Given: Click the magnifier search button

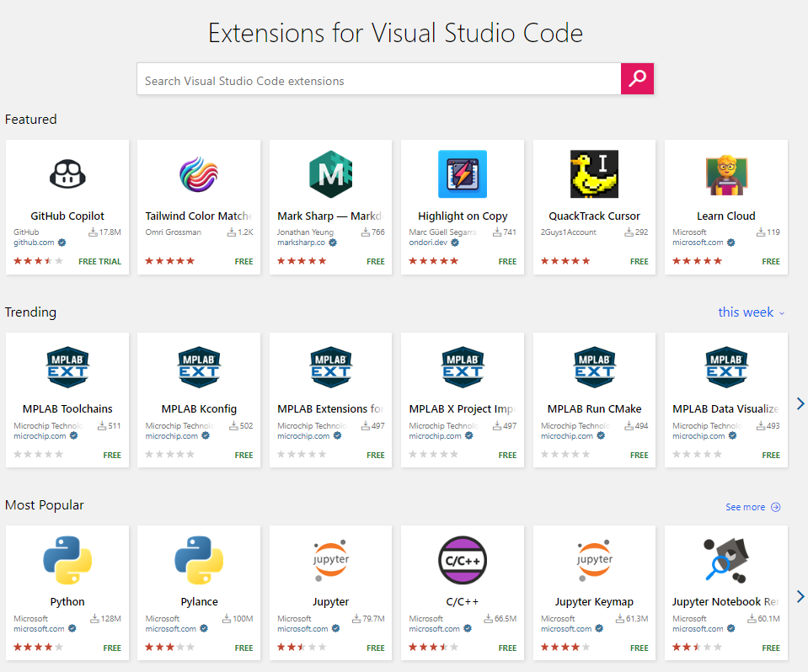Looking at the screenshot, I should 637,79.
